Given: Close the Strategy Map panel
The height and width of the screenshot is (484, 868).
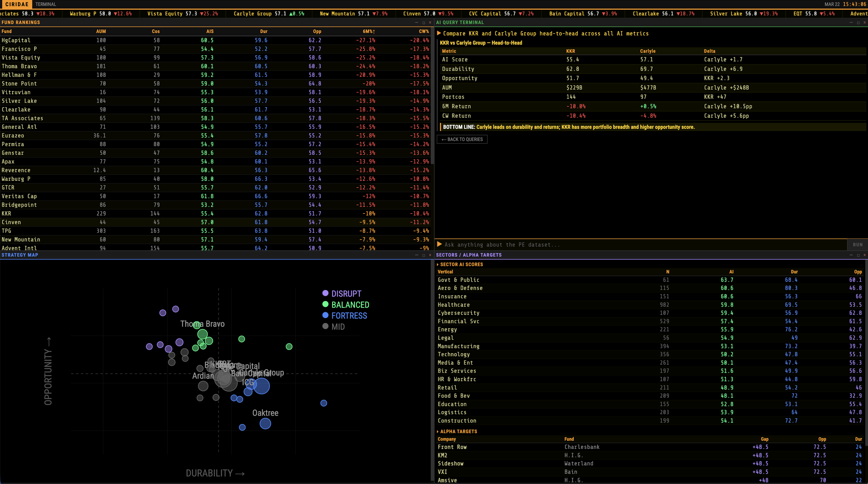Looking at the screenshot, I should coord(430,255).
